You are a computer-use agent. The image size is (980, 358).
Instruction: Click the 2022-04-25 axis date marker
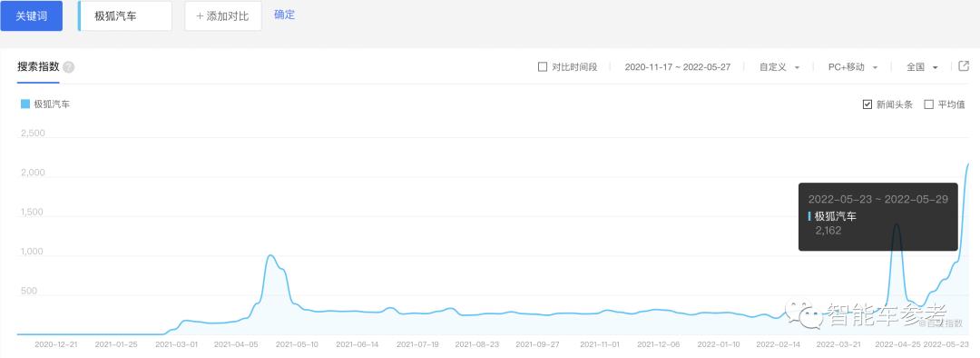[x=897, y=344]
